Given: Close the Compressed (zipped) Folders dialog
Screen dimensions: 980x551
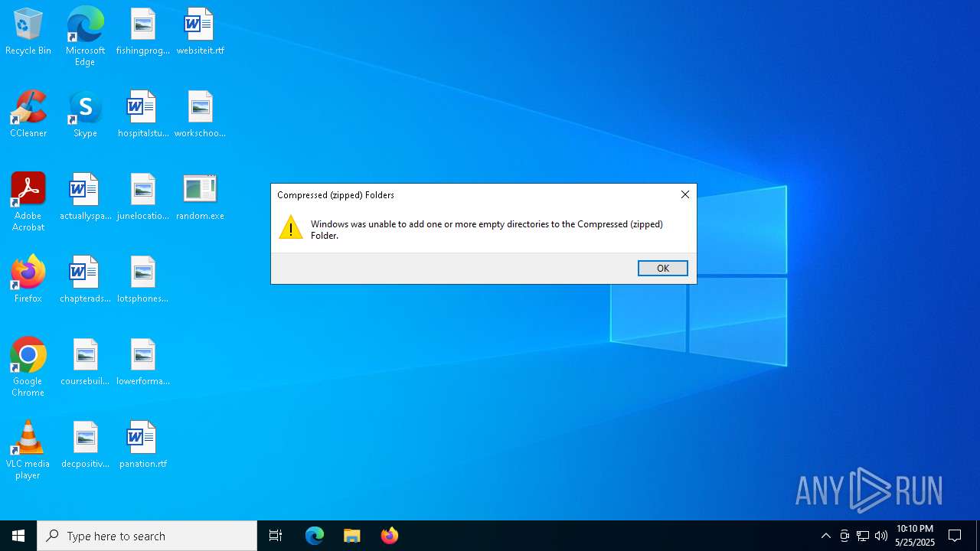Looking at the screenshot, I should pos(684,194).
